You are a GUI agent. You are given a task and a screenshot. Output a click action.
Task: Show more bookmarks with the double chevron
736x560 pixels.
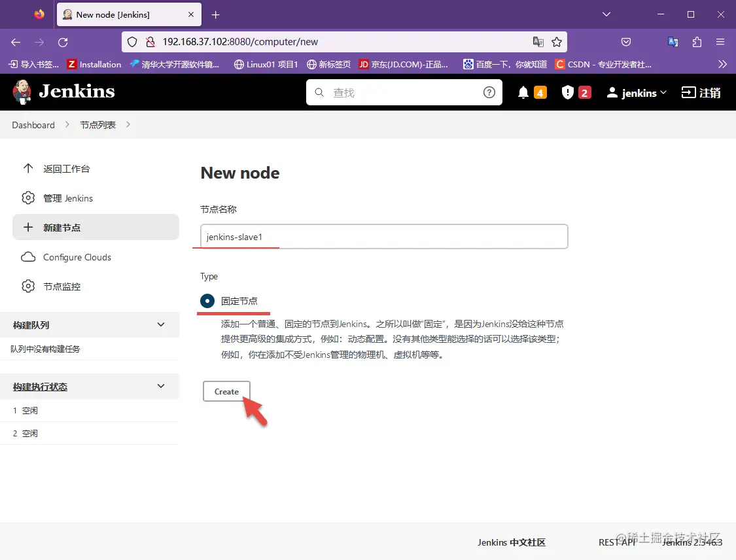(722, 64)
